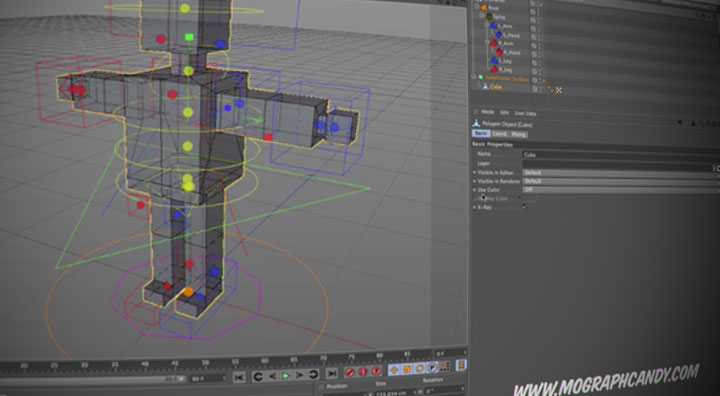Switch to the Basic tab

pyautogui.click(x=481, y=133)
